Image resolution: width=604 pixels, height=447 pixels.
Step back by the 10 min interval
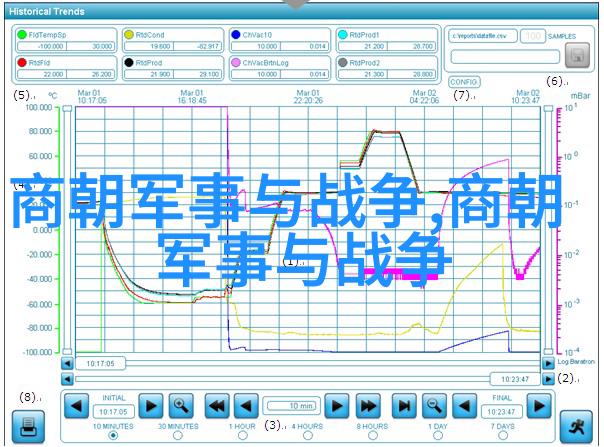[247, 406]
